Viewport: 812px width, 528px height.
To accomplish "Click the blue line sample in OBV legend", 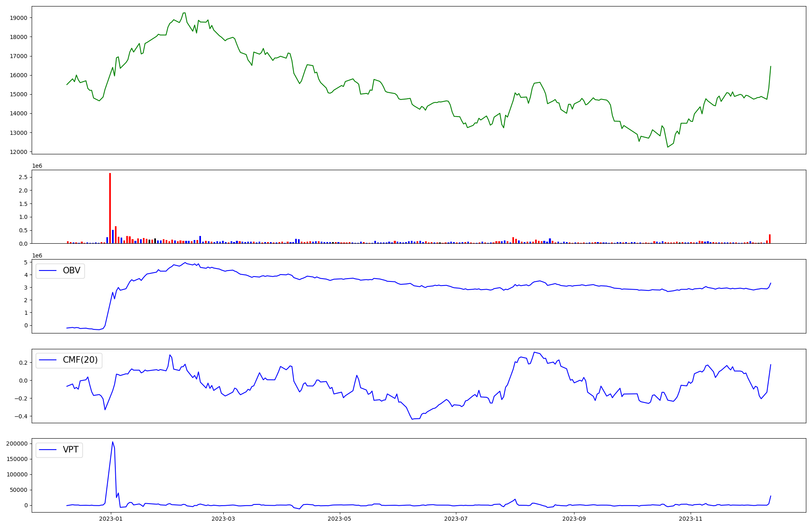I will click(x=48, y=270).
